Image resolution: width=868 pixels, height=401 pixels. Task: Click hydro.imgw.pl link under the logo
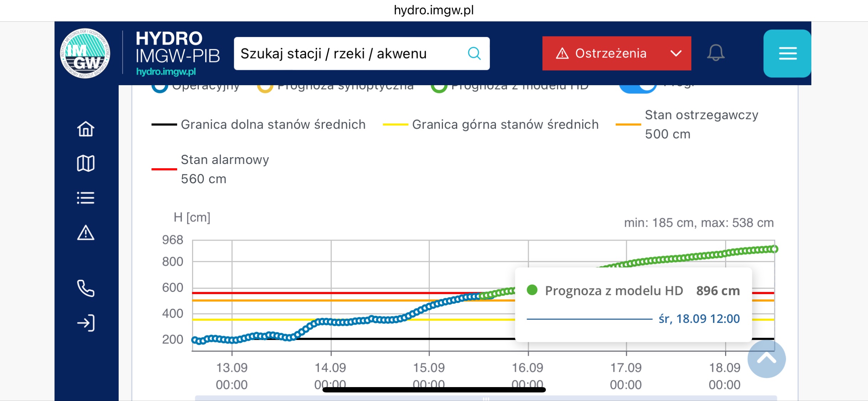pyautogui.click(x=166, y=72)
